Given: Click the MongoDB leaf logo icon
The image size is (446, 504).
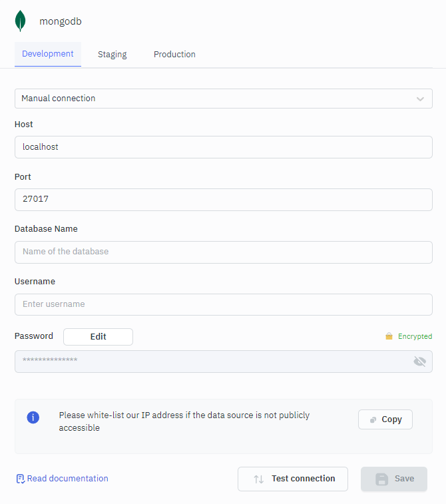Looking at the screenshot, I should [21, 21].
